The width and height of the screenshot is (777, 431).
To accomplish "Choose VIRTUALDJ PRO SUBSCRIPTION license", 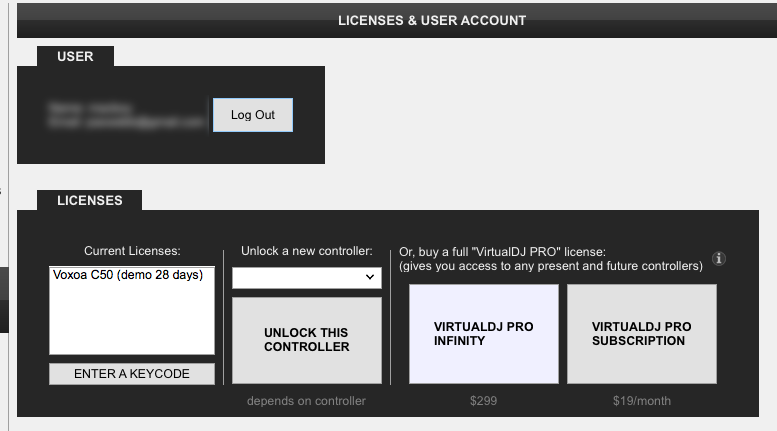I will pyautogui.click(x=642, y=333).
